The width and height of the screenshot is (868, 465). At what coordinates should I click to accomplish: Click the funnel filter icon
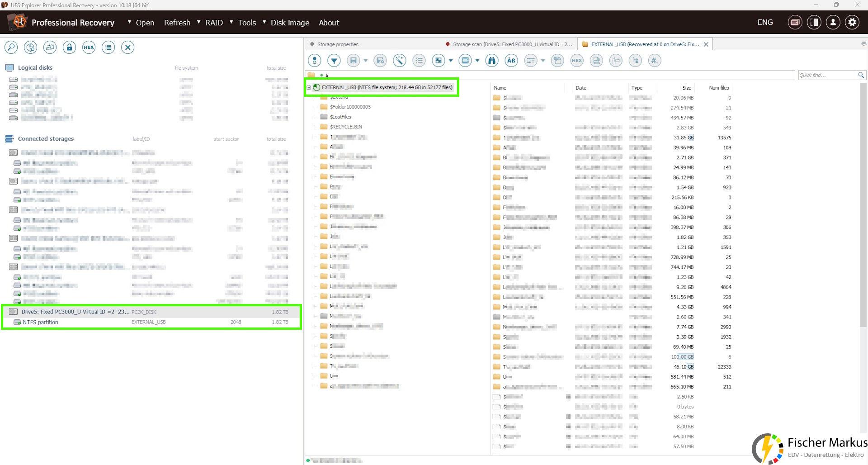click(x=334, y=60)
